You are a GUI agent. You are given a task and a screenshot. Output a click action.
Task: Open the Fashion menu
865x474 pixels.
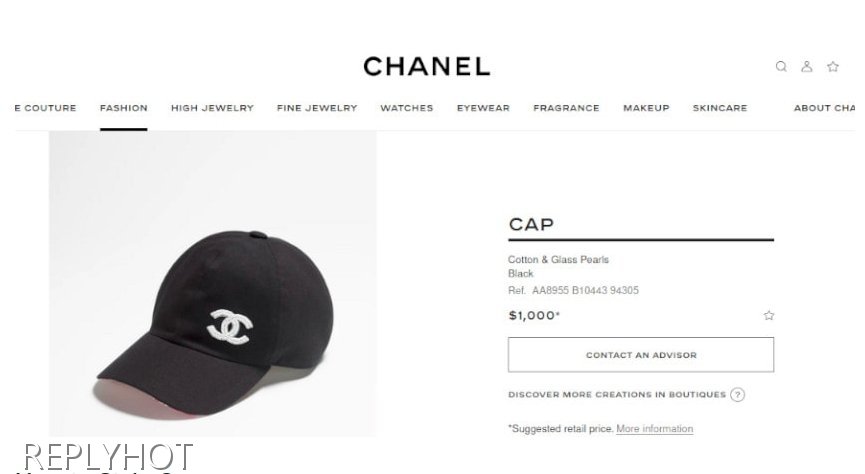pyautogui.click(x=124, y=108)
